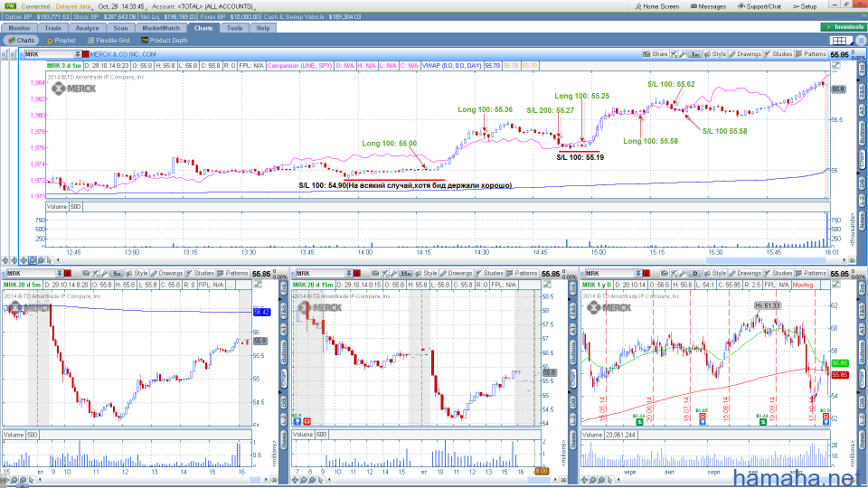Click the Share button on main chart
The height and width of the screenshot is (488, 868).
[x=655, y=54]
